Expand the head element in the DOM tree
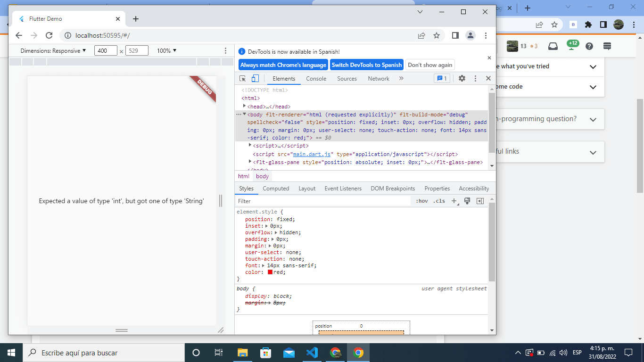 [x=245, y=106]
